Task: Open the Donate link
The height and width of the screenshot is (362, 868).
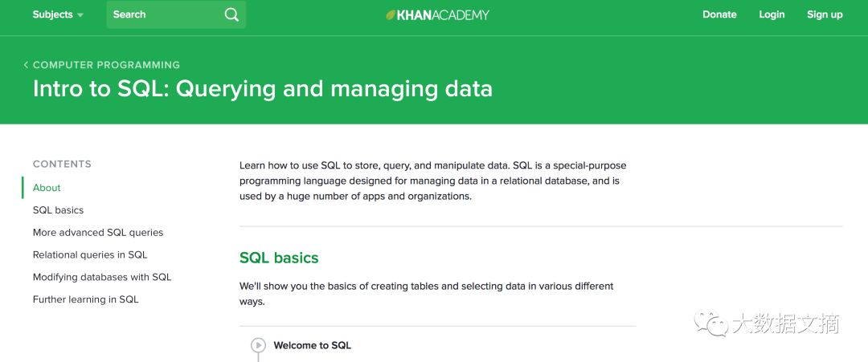Action: (x=719, y=15)
